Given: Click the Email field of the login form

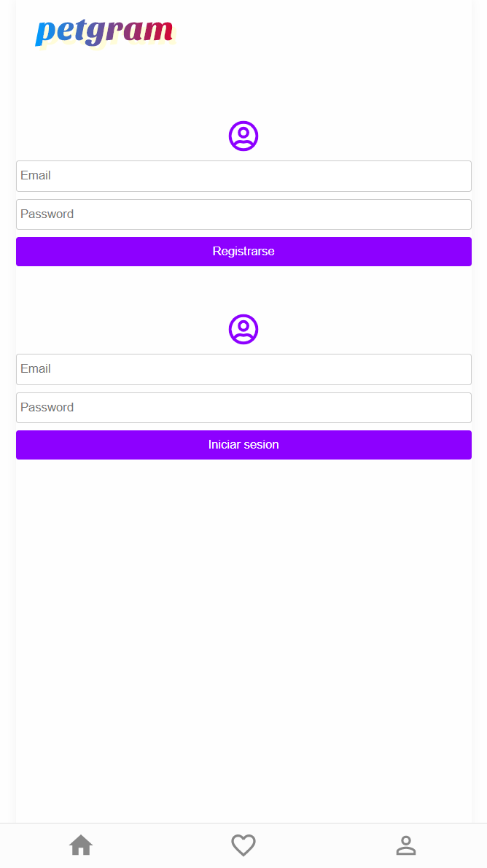Looking at the screenshot, I should click(x=243, y=369).
